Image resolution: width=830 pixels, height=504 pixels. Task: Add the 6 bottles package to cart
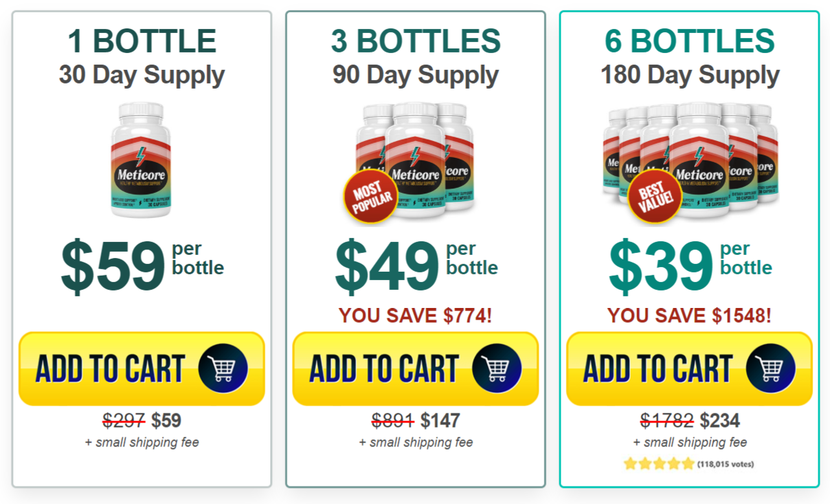pos(690,369)
